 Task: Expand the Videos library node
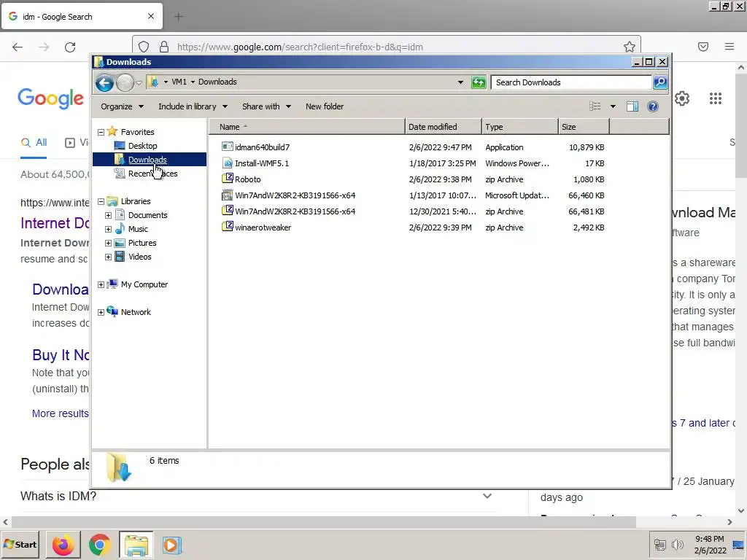[108, 257]
